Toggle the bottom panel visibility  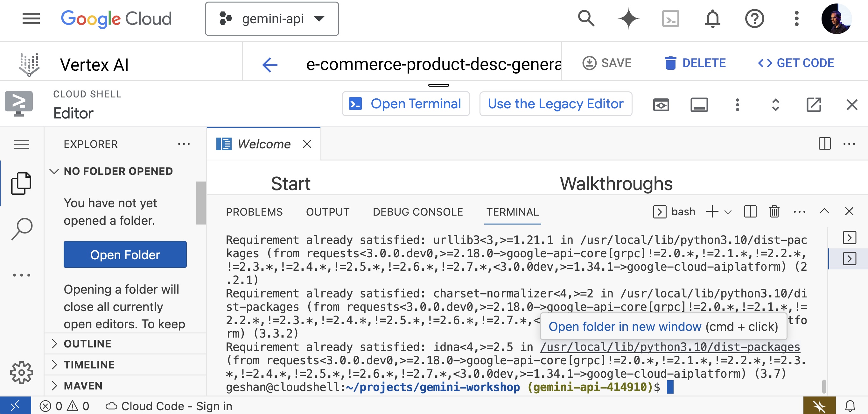pos(699,105)
